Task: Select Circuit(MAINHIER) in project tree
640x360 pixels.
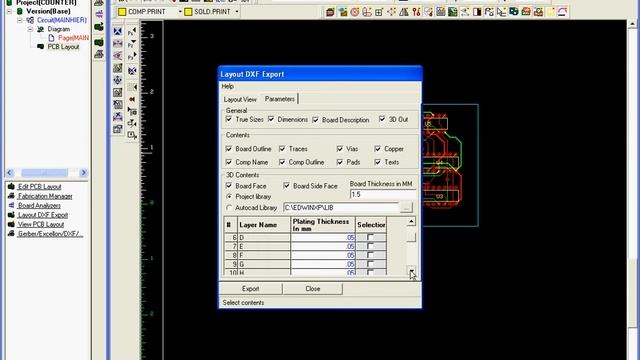Action: 62,20
